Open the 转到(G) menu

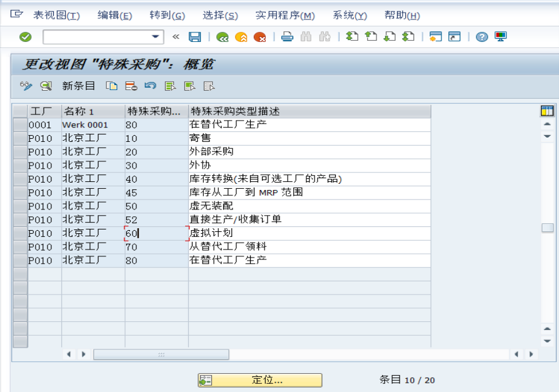pos(167,16)
